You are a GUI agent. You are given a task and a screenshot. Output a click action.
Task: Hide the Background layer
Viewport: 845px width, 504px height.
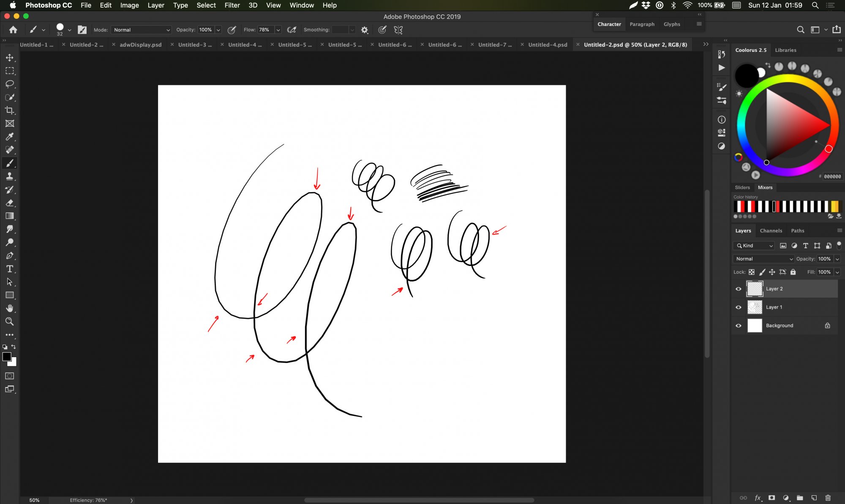tap(738, 325)
